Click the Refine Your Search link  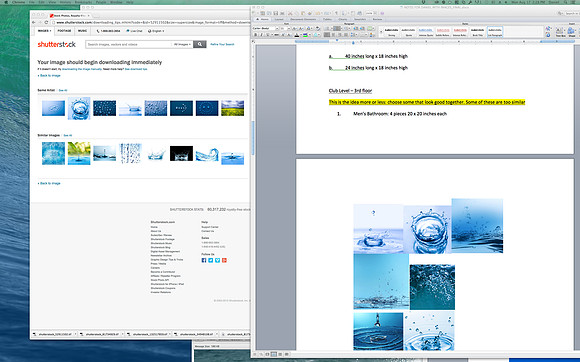(222, 44)
